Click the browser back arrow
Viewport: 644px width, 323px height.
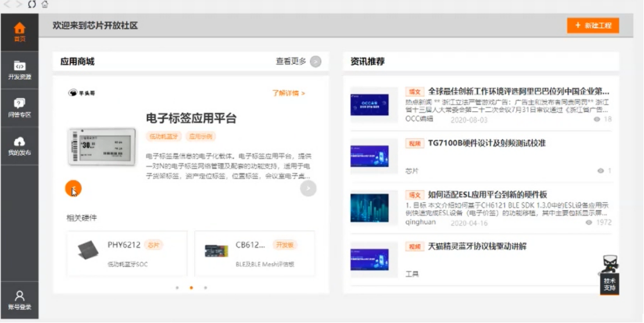6,5
